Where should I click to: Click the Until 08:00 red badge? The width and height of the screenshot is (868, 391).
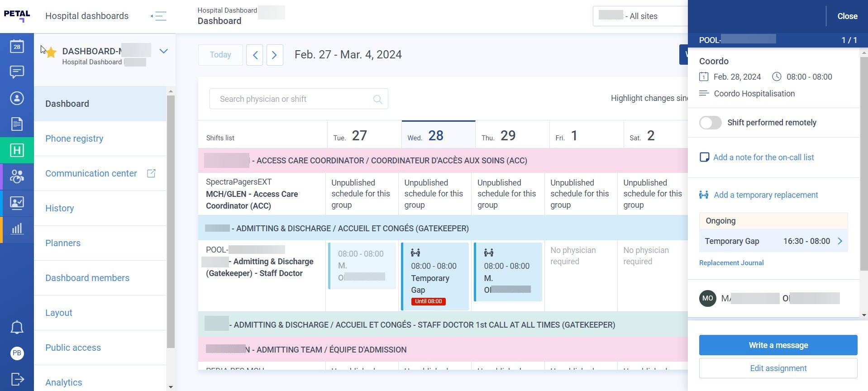coord(429,301)
